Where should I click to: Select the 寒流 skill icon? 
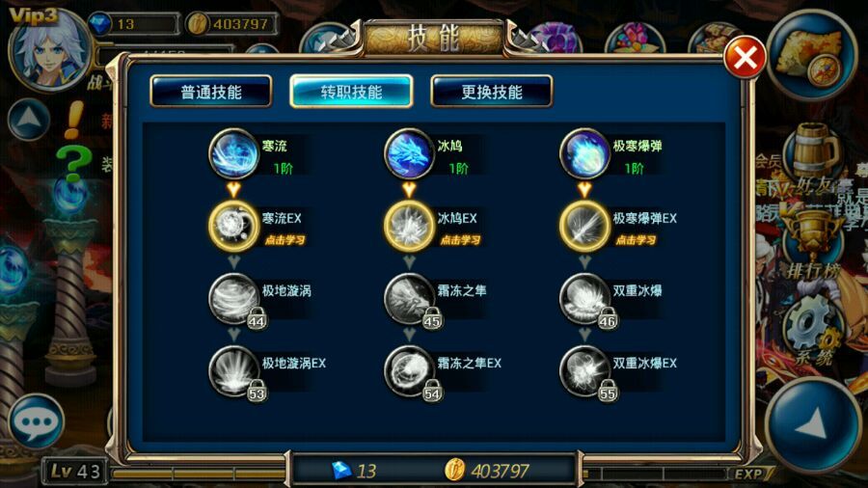click(233, 153)
